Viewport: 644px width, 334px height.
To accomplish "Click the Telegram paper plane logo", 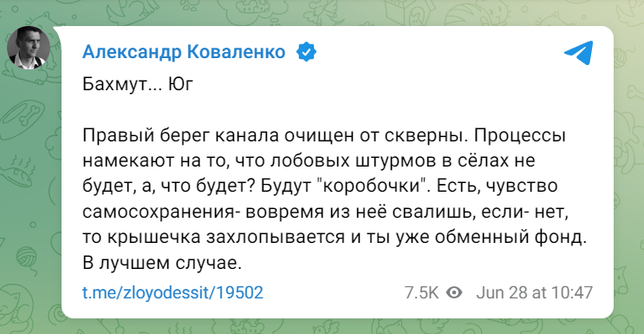I will tap(579, 53).
